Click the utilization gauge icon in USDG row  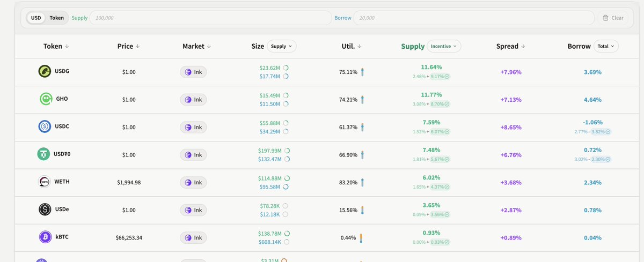click(x=363, y=72)
